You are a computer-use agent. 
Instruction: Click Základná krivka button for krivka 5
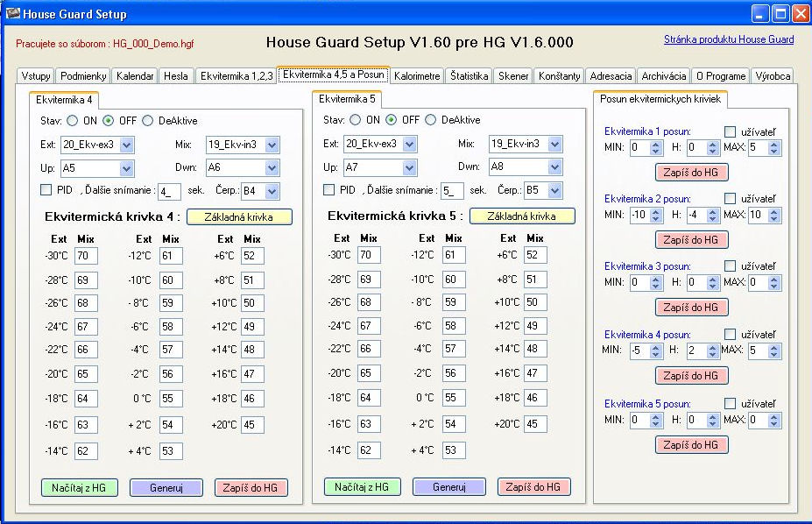(522, 216)
